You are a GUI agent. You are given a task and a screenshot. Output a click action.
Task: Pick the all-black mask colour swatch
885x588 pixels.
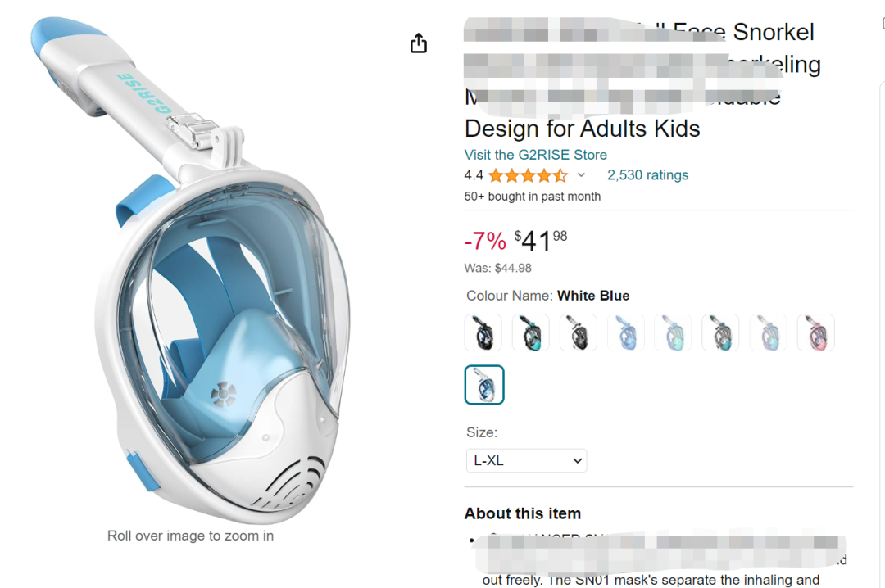click(578, 333)
